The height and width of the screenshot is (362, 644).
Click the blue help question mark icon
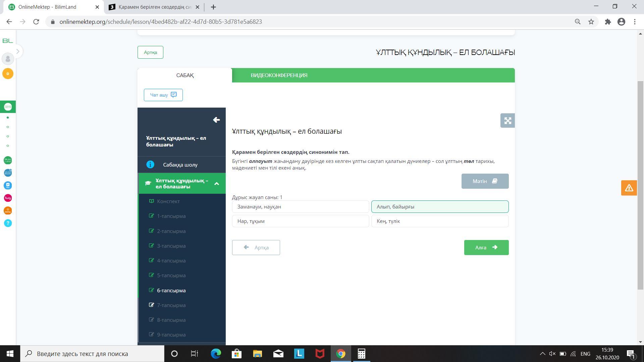[8, 223]
